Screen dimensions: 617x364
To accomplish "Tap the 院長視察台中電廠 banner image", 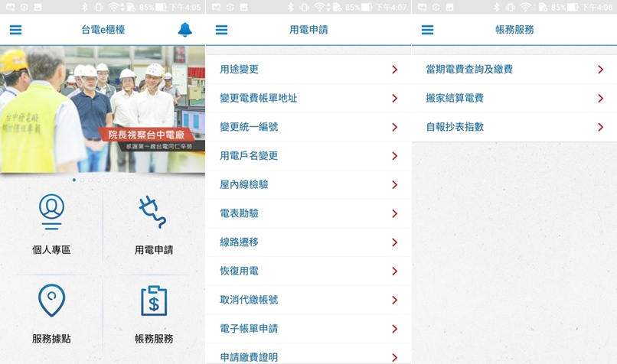I will pos(103,109).
